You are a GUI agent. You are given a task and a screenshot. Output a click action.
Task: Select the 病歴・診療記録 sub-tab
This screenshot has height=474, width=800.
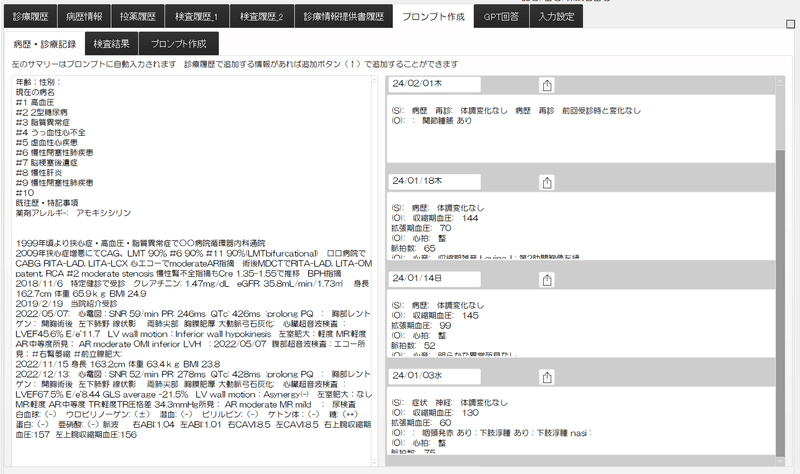pyautogui.click(x=44, y=44)
